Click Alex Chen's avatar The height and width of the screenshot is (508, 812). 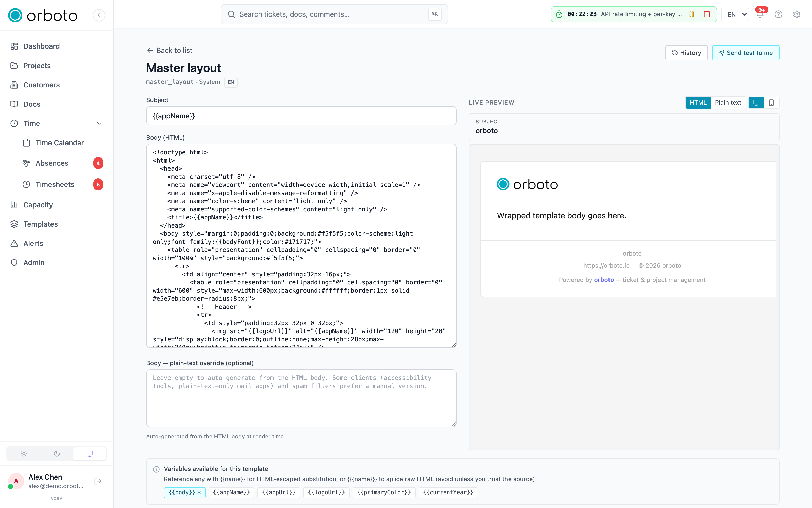(x=16, y=481)
